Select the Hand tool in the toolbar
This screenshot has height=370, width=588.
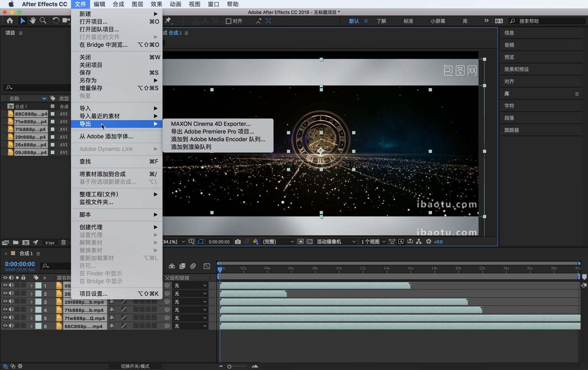32,20
